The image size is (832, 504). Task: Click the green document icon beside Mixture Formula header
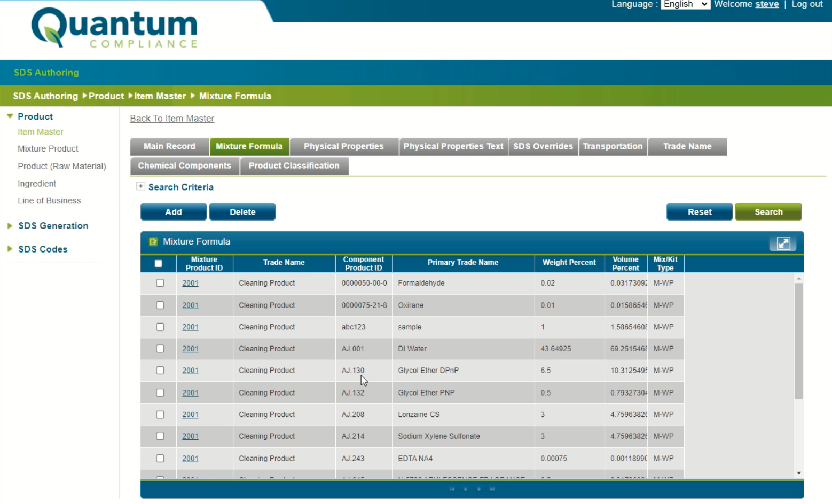[x=153, y=241]
